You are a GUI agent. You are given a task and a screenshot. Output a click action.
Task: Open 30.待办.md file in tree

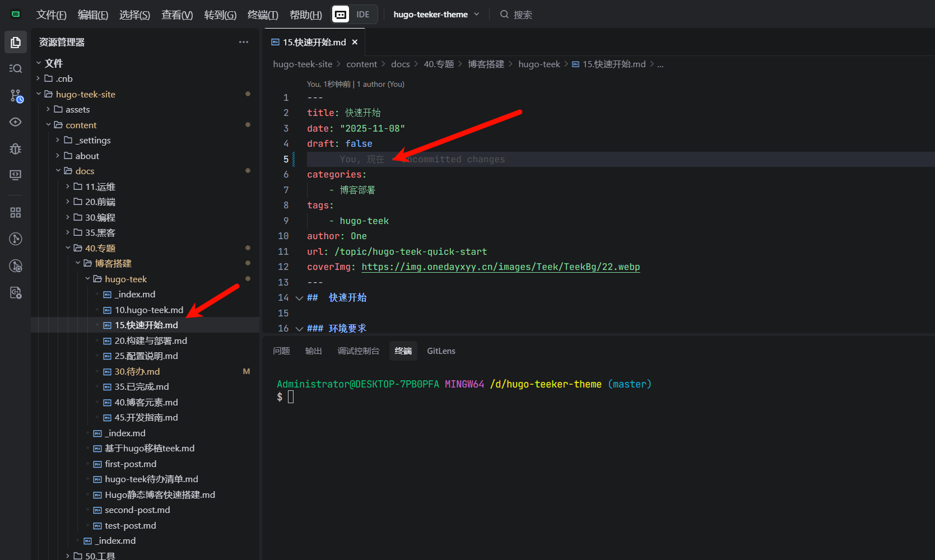[137, 371]
